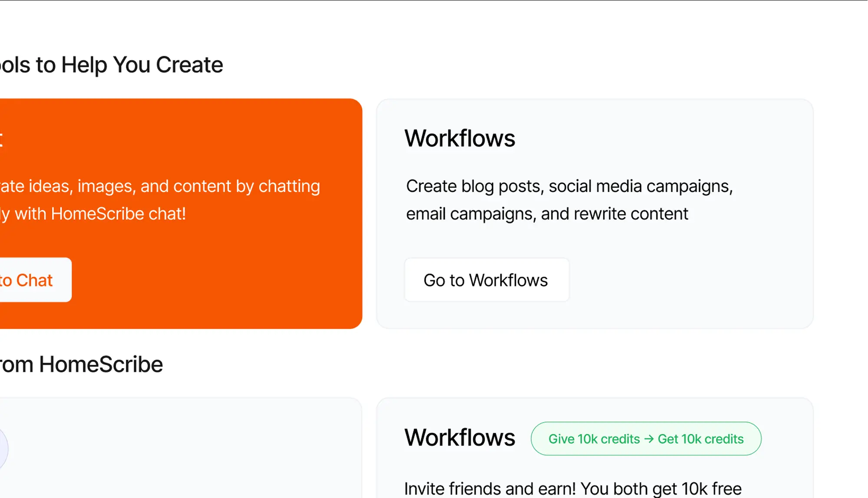868x498 pixels.
Task: Click the "Tools to Help You Create" heading
Action: coord(111,65)
